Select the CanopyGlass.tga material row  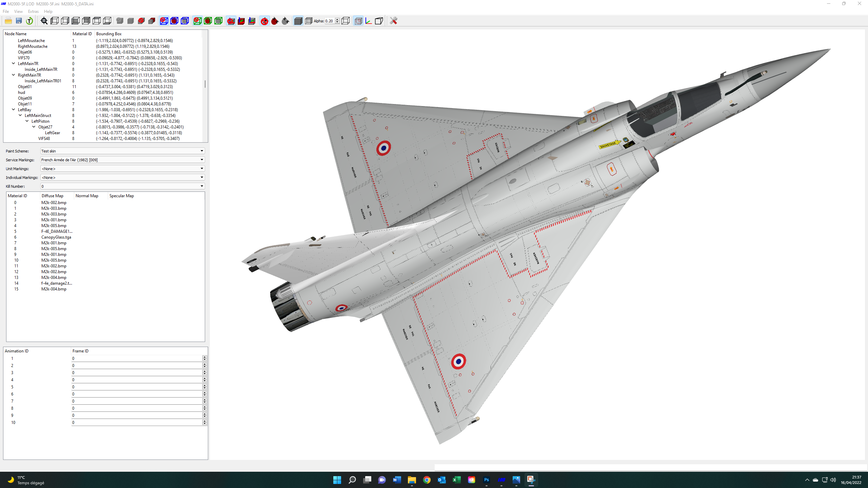[x=105, y=237]
